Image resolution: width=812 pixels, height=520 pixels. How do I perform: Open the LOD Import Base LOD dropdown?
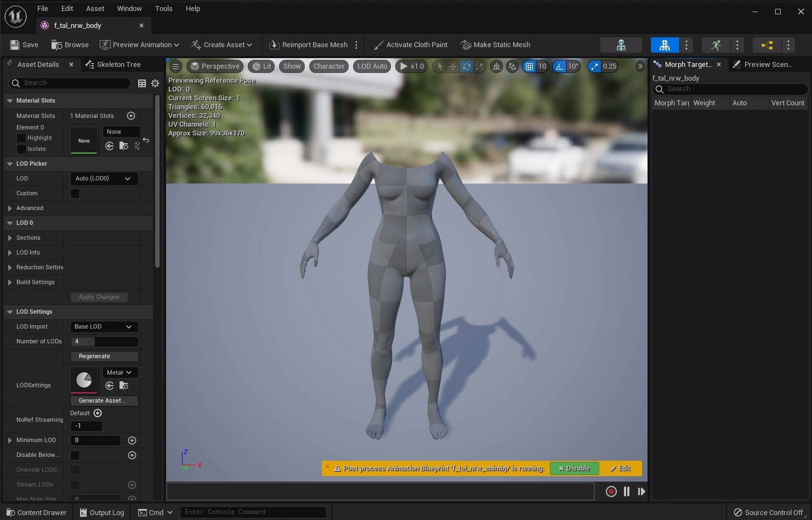(x=104, y=327)
